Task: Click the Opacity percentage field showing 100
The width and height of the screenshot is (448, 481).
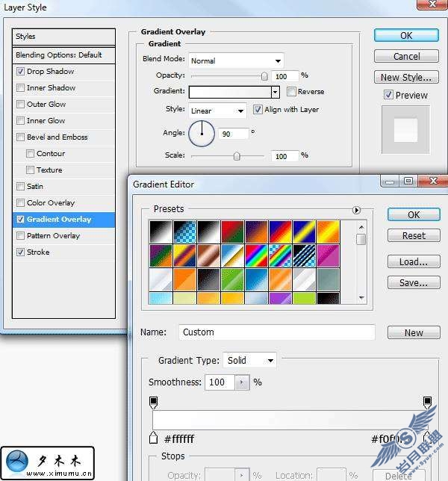Action: (x=284, y=76)
